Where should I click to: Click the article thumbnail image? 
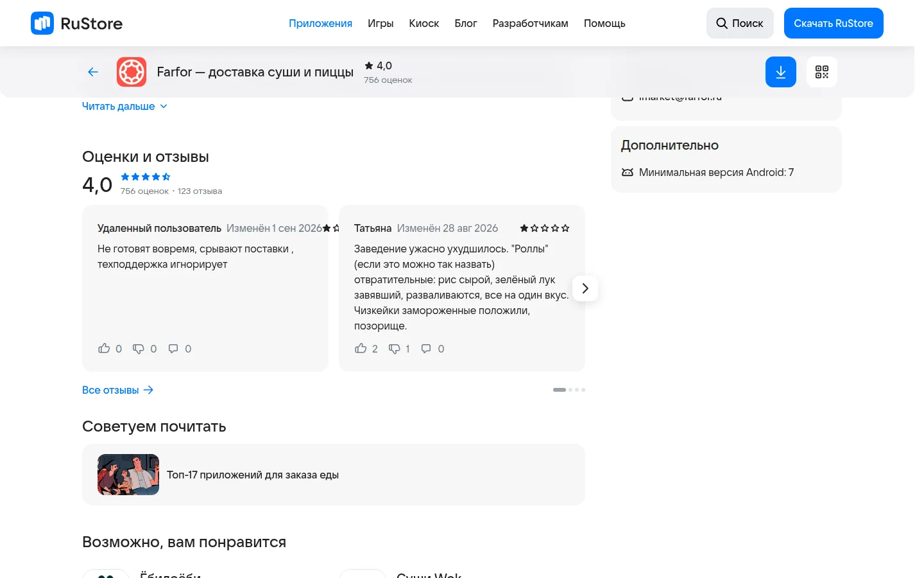[128, 475]
